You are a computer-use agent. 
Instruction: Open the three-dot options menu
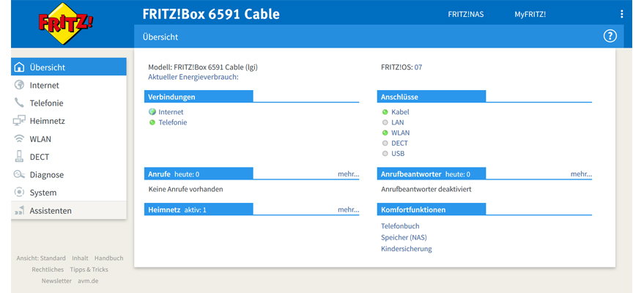click(x=622, y=14)
